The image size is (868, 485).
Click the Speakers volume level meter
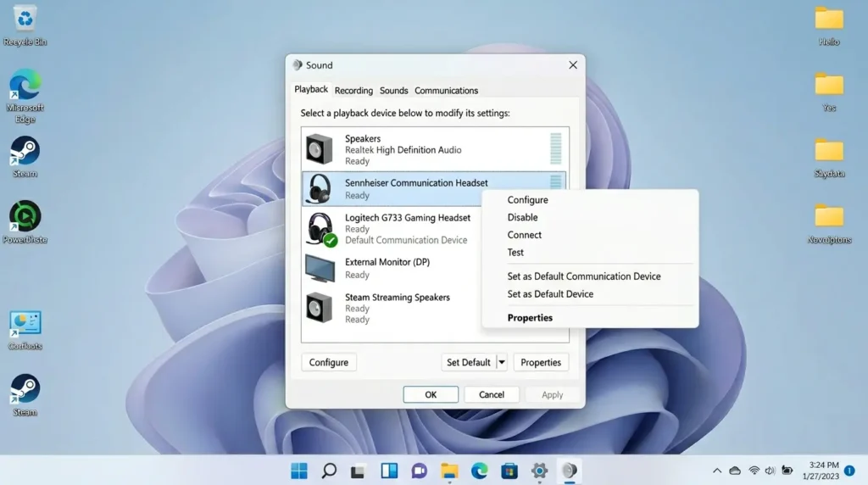click(556, 148)
